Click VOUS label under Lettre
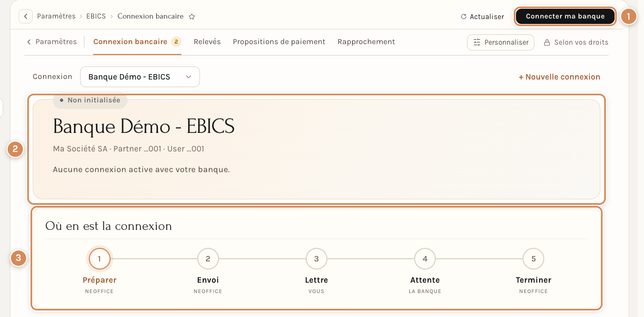The width and height of the screenshot is (644, 317). (316, 291)
